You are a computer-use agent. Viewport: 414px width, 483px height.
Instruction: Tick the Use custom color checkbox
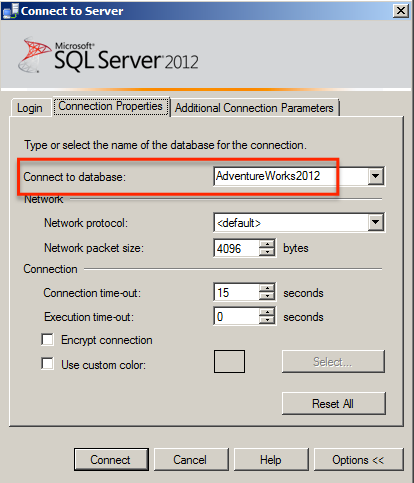coord(47,364)
